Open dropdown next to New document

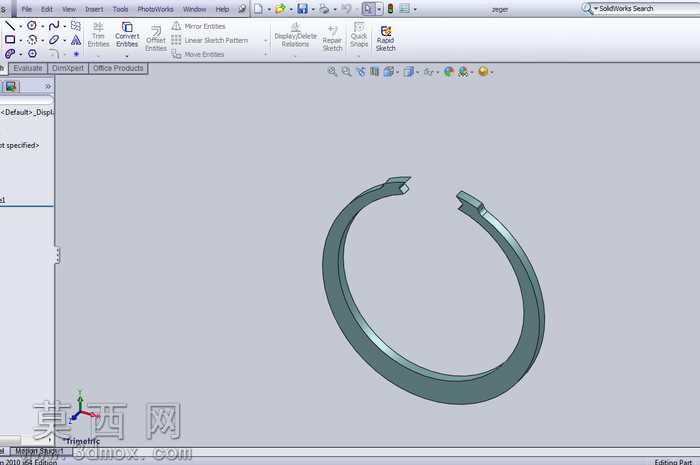269,9
